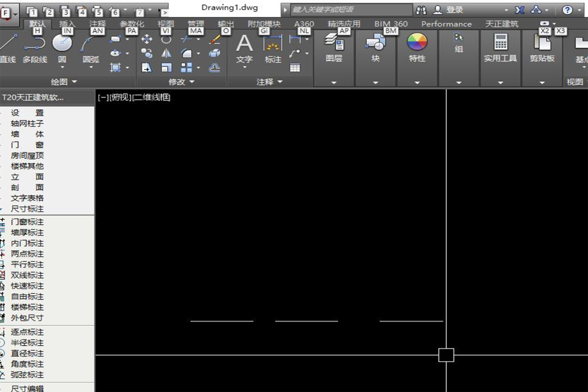Click the keyword search input field
This screenshot has height=392, width=588.
click(x=352, y=10)
